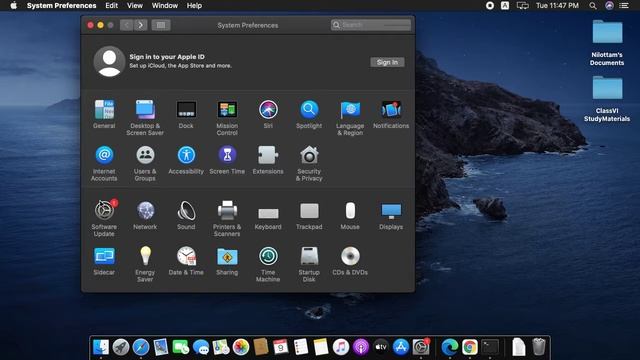The image size is (640, 360).
Task: Focus the System Preferences search field
Action: tap(371, 25)
